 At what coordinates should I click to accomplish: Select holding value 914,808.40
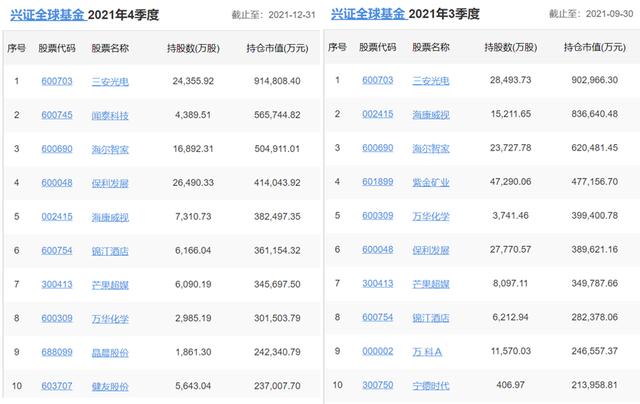[277, 81]
